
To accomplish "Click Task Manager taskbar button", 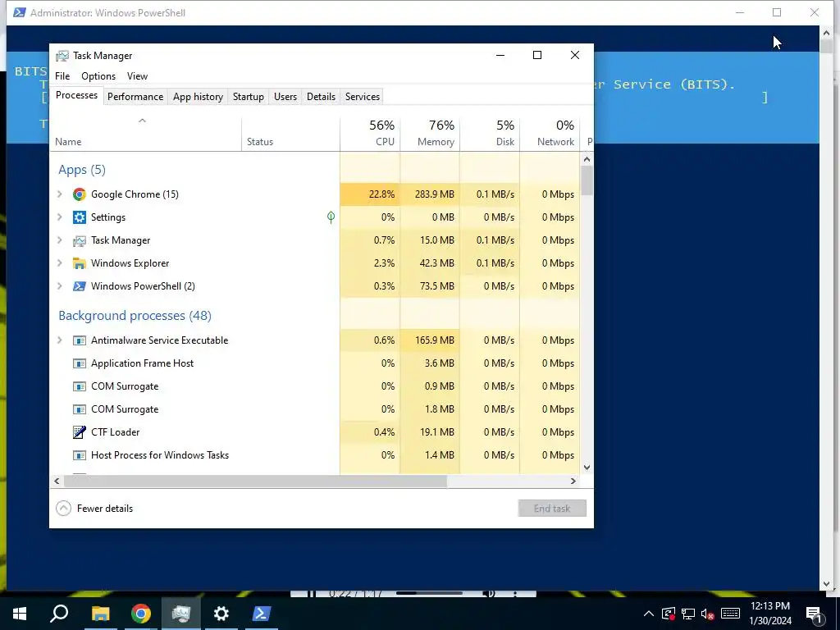I will (x=181, y=614).
